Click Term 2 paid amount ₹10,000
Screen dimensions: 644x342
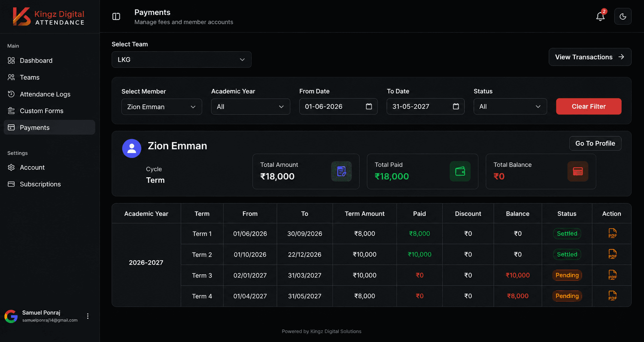pos(419,254)
